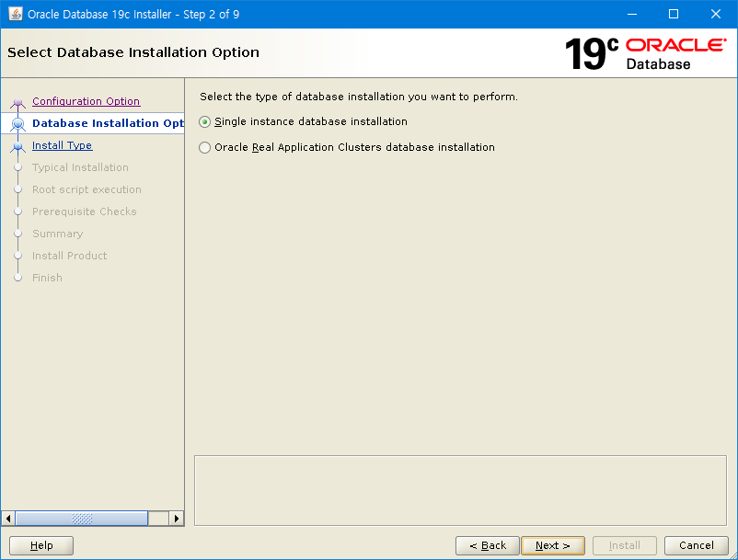Go back with the Back button
This screenshot has width=738, height=560.
tap(488, 545)
